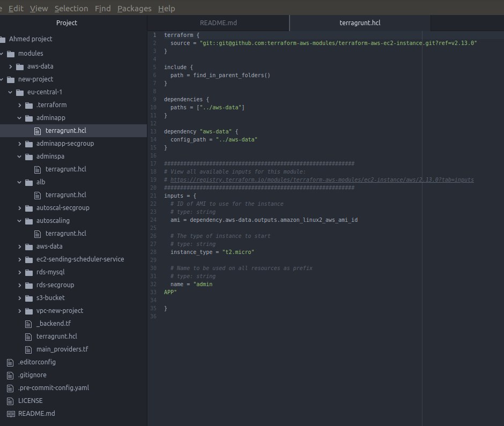504x426 pixels.
Task: Click the new-project folder icon
Action: point(11,79)
